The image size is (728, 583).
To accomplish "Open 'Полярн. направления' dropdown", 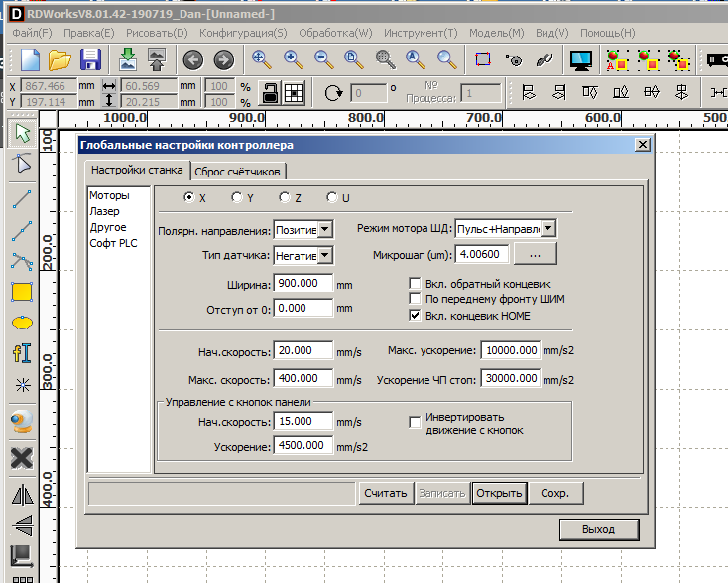I will pyautogui.click(x=324, y=230).
